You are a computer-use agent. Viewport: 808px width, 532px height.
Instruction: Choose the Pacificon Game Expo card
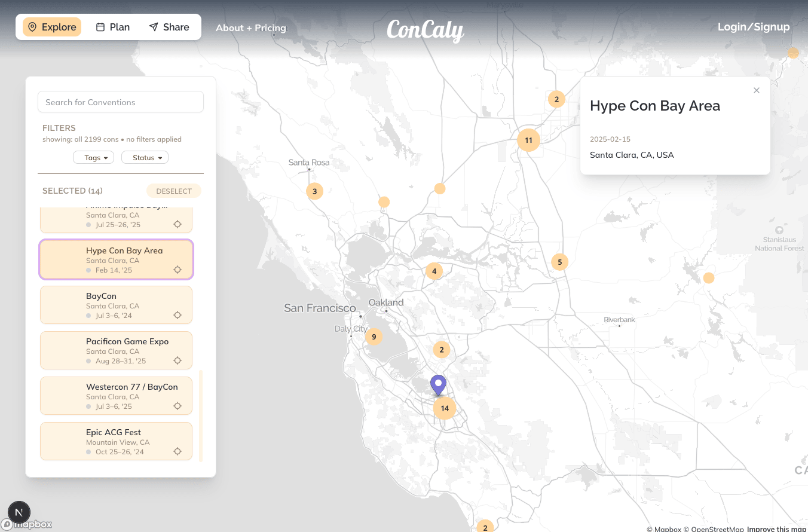[x=117, y=350]
